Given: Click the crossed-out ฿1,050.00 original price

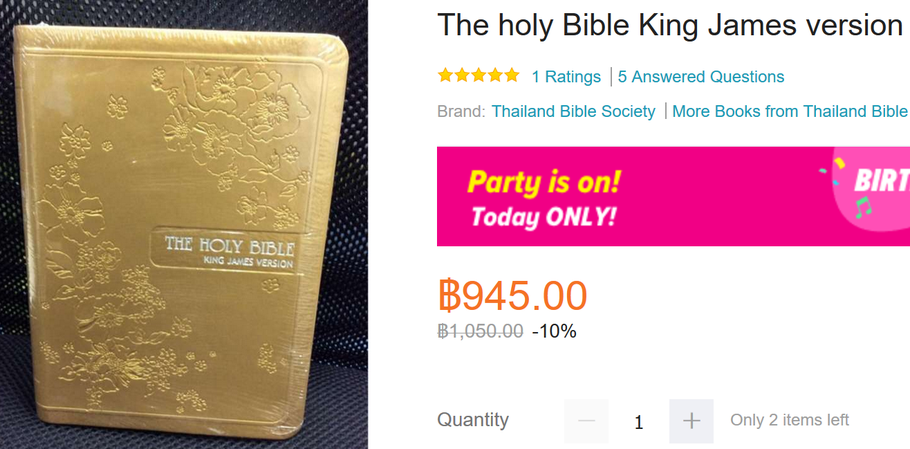Looking at the screenshot, I should [x=481, y=331].
